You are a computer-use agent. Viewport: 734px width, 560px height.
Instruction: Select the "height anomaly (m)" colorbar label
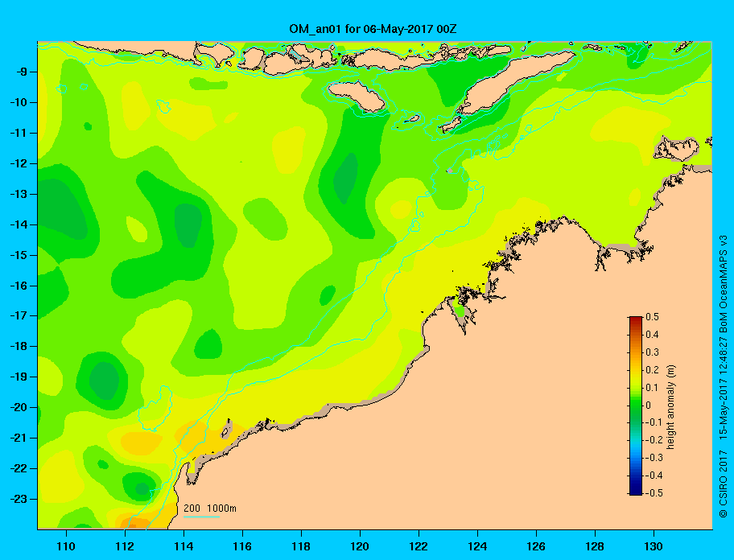(670, 407)
